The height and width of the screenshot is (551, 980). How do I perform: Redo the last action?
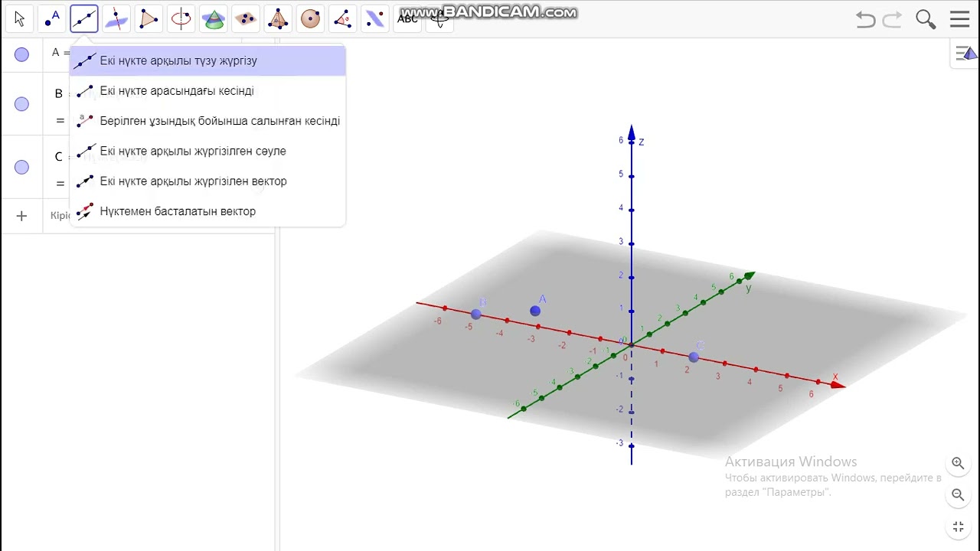click(x=892, y=20)
